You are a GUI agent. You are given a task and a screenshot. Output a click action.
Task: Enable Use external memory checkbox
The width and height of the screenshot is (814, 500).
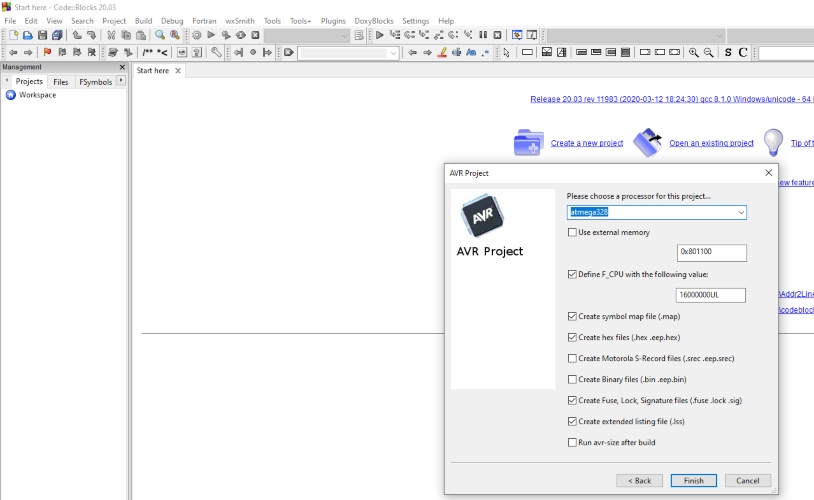(x=572, y=232)
